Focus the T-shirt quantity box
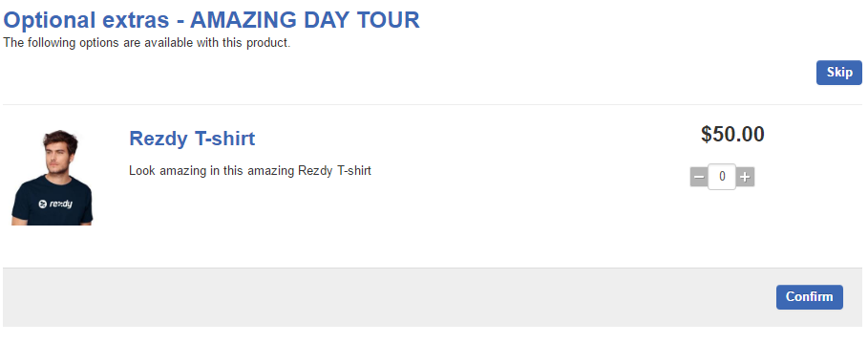The height and width of the screenshot is (344, 868). pos(722,177)
